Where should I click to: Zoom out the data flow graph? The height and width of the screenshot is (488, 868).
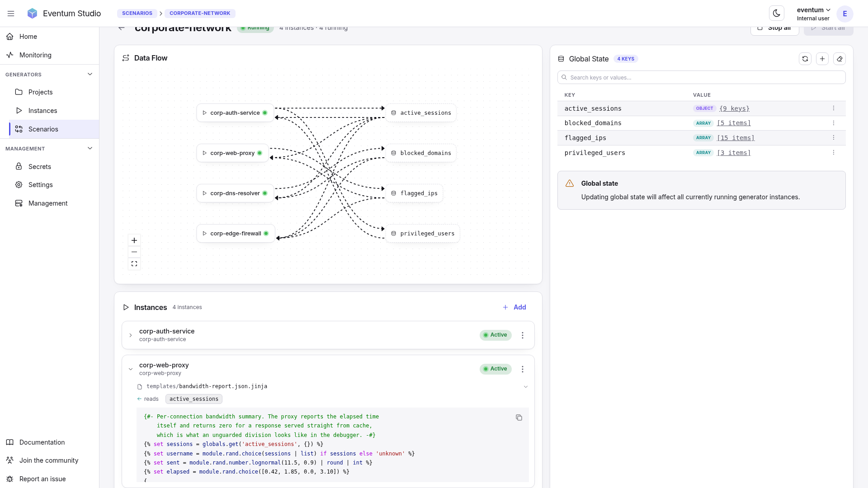(134, 252)
